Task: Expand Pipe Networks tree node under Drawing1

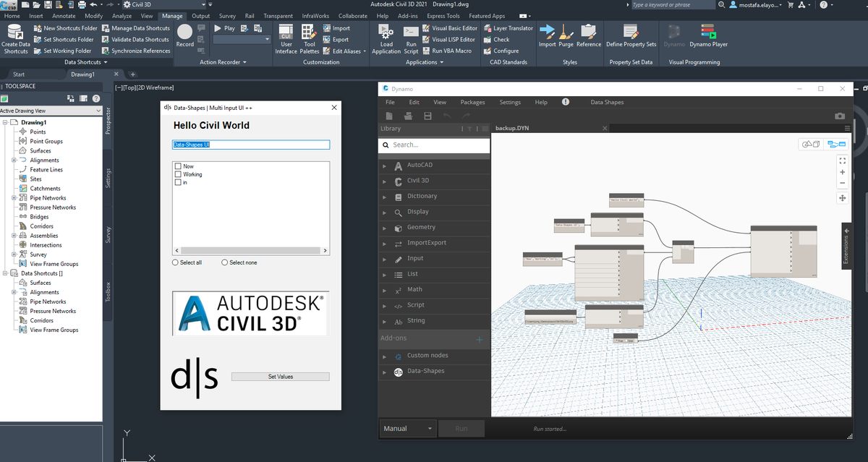Action: [15, 198]
